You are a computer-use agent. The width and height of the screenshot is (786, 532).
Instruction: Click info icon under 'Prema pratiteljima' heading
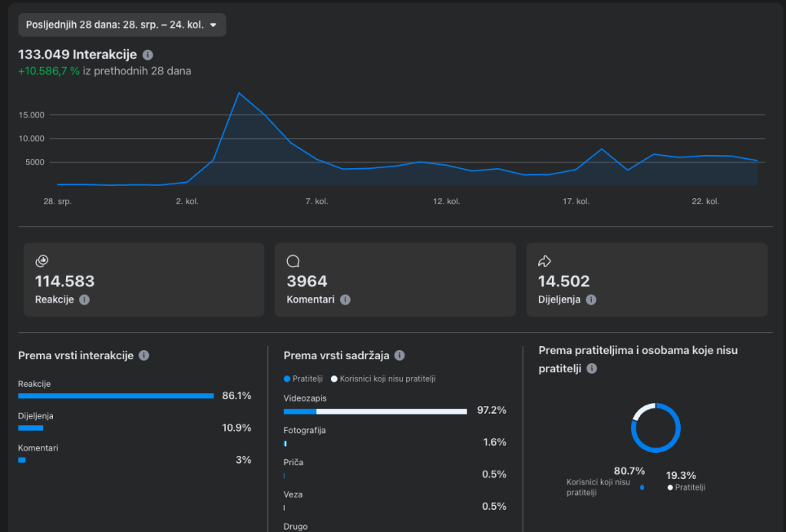coord(591,369)
